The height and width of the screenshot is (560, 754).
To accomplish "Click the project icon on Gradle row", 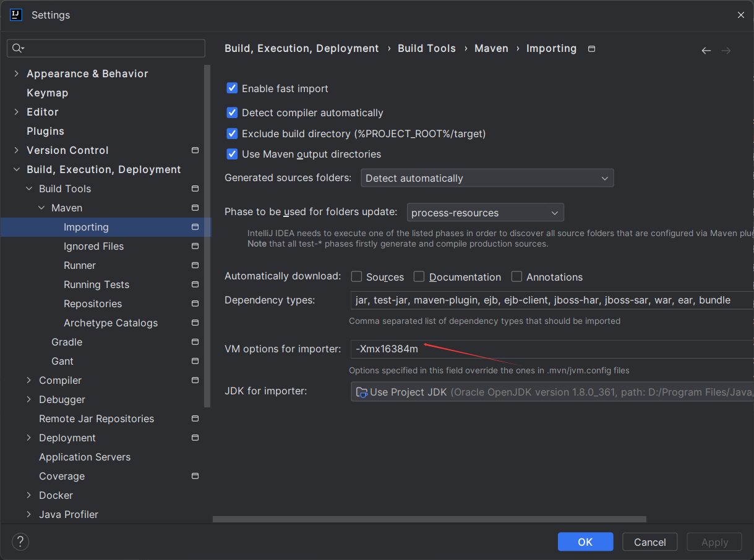I will (x=195, y=342).
